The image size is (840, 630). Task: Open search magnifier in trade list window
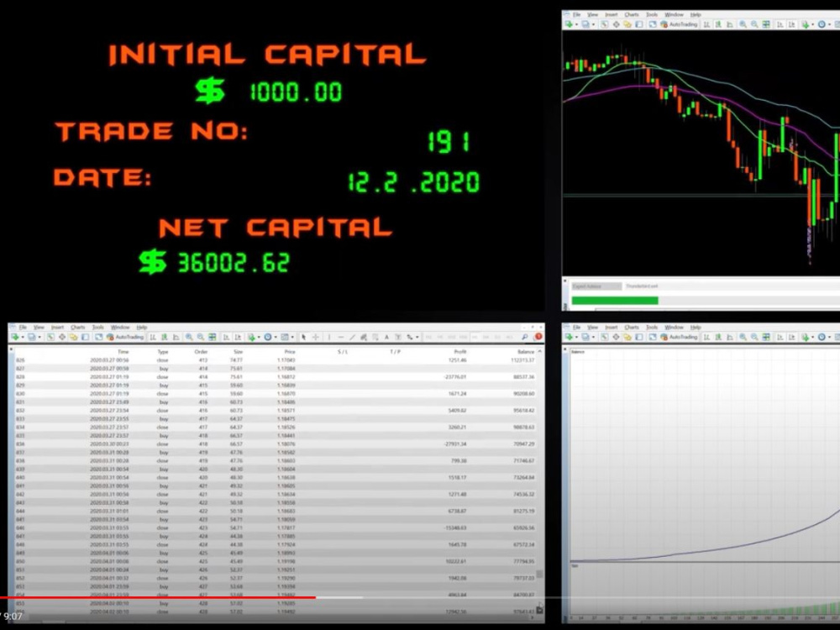tap(524, 337)
